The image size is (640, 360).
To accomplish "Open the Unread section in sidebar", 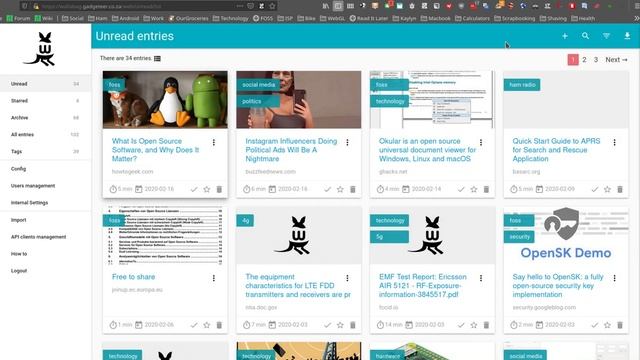I will [x=45, y=84].
